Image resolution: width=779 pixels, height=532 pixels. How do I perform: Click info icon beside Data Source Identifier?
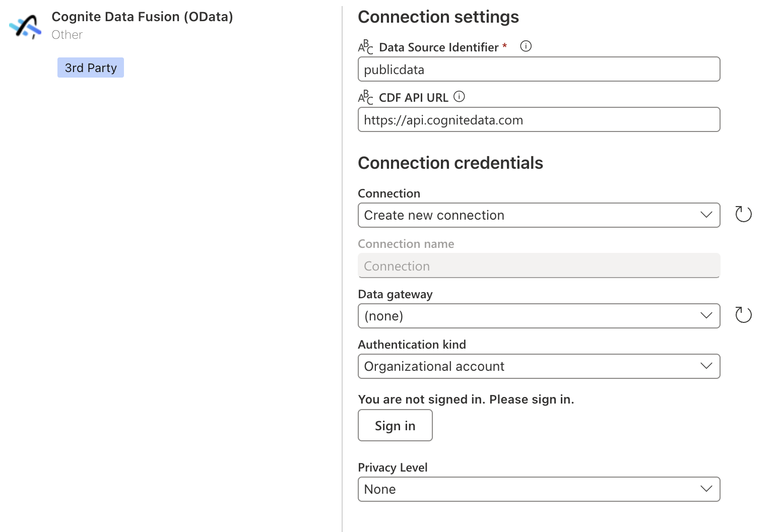526,46
